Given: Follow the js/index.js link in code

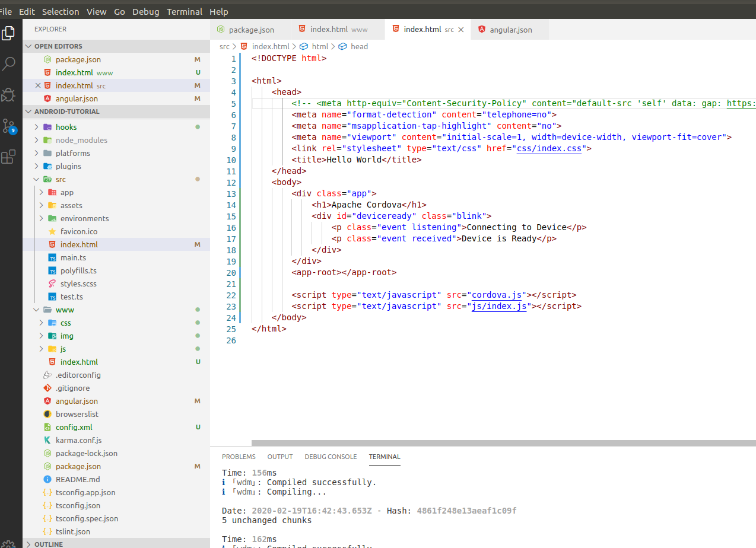Looking at the screenshot, I should tap(499, 306).
